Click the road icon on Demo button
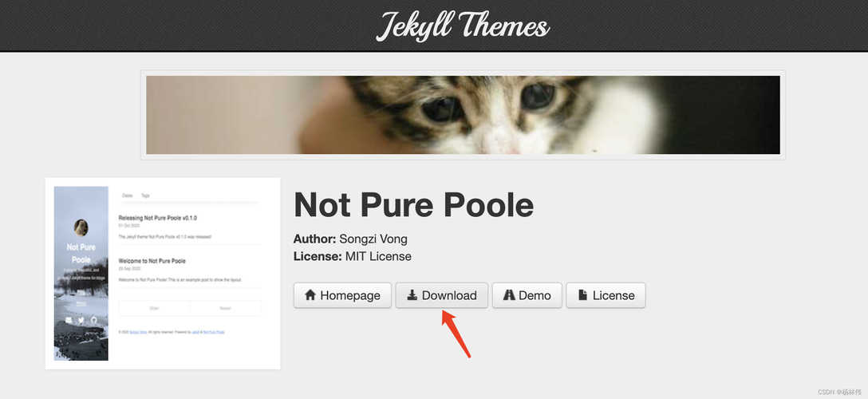Viewport: 868px width, 399px height. click(x=509, y=295)
